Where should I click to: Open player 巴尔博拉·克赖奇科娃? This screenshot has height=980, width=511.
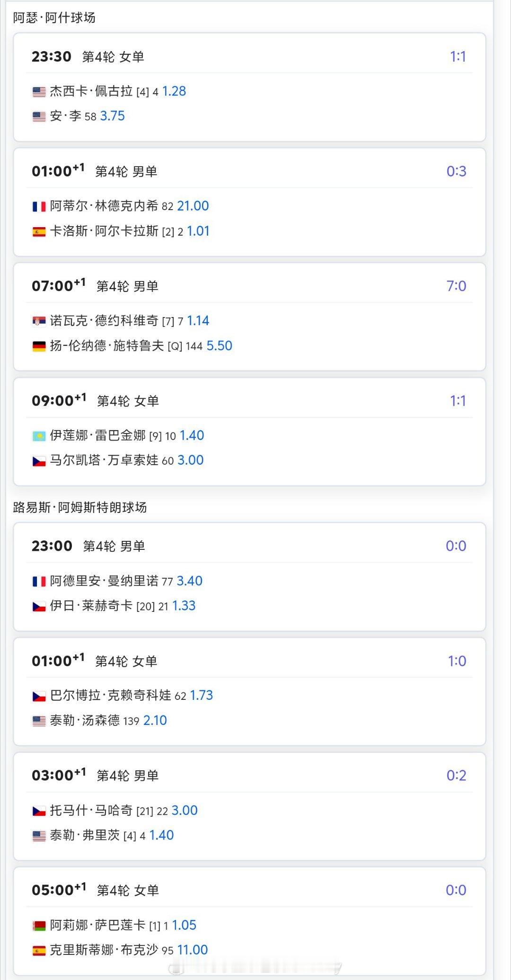(111, 696)
